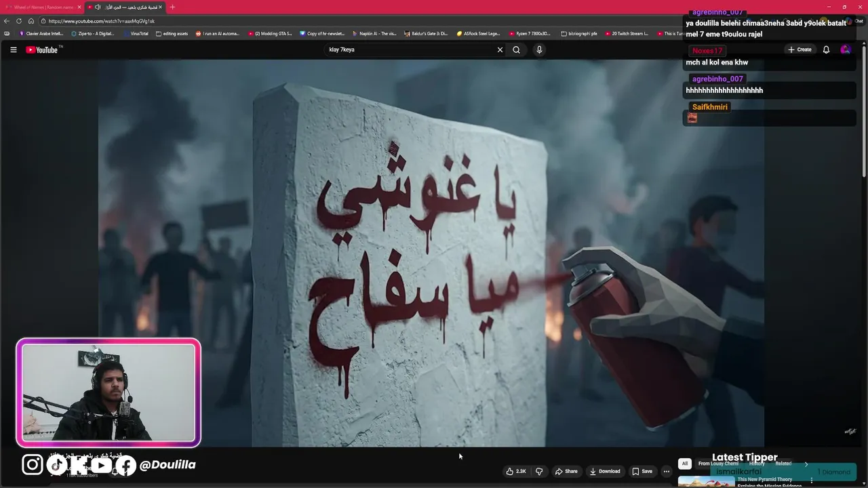Clear the search text with X
The height and width of the screenshot is (488, 868).
[500, 49]
